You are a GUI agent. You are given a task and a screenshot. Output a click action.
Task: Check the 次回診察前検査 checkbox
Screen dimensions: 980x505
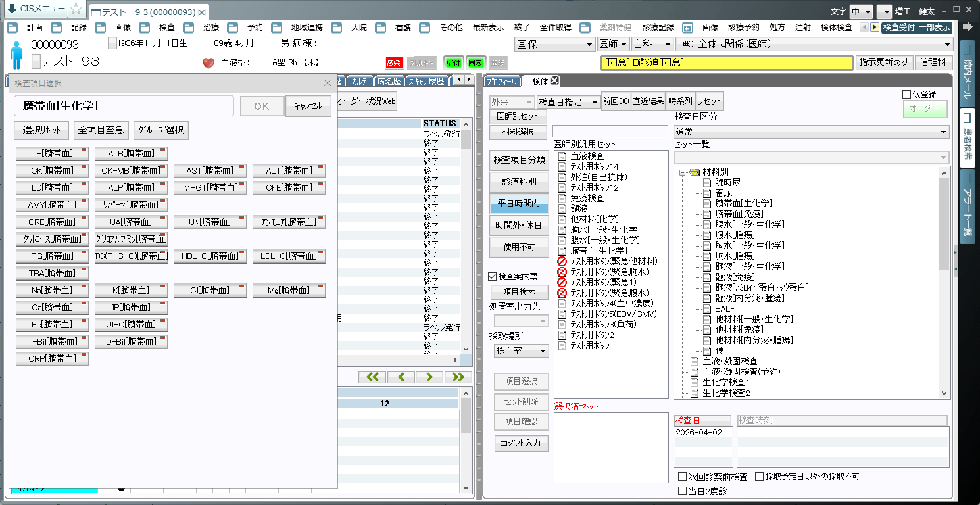point(682,477)
